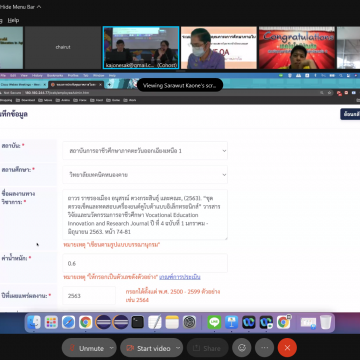Leave meeting with the red X icon
The width and height of the screenshot is (360, 360).
click(x=287, y=348)
